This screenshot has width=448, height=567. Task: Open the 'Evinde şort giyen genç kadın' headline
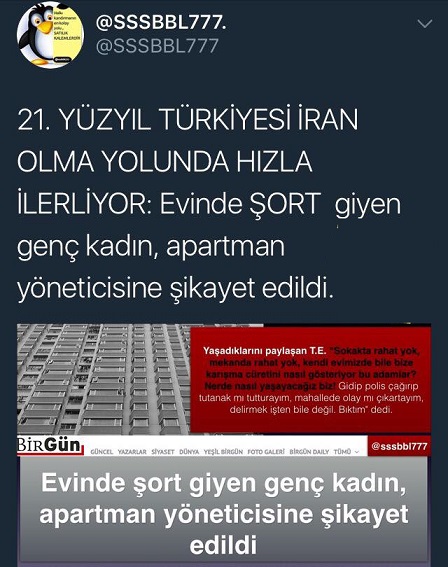tap(224, 513)
